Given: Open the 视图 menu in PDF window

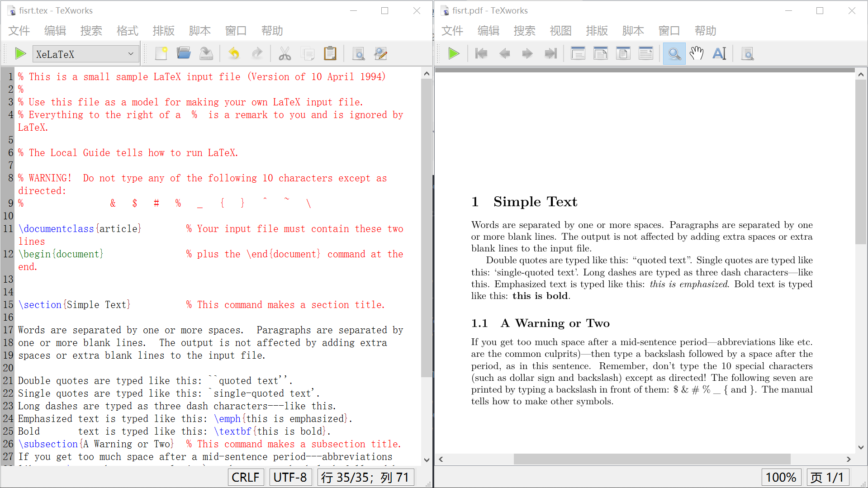Looking at the screenshot, I should [x=560, y=30].
